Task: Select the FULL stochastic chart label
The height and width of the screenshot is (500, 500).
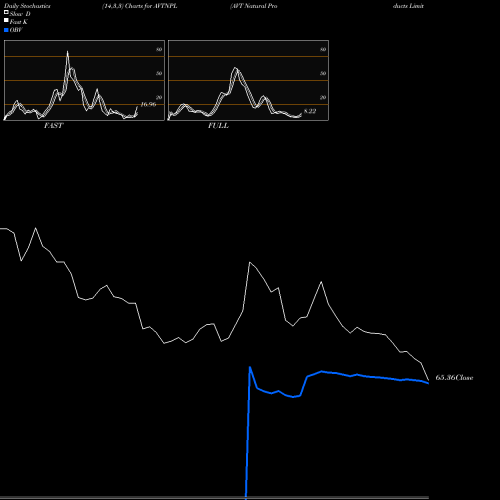Action: pyautogui.click(x=218, y=126)
